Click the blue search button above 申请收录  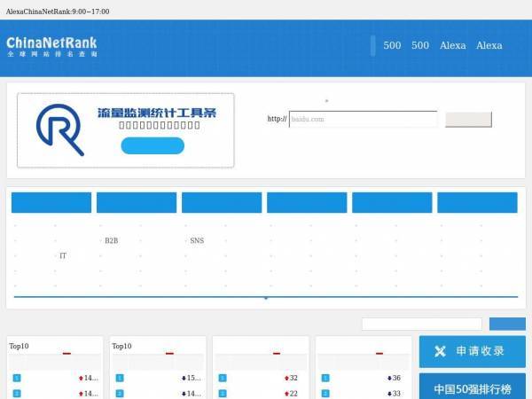pos(507,324)
